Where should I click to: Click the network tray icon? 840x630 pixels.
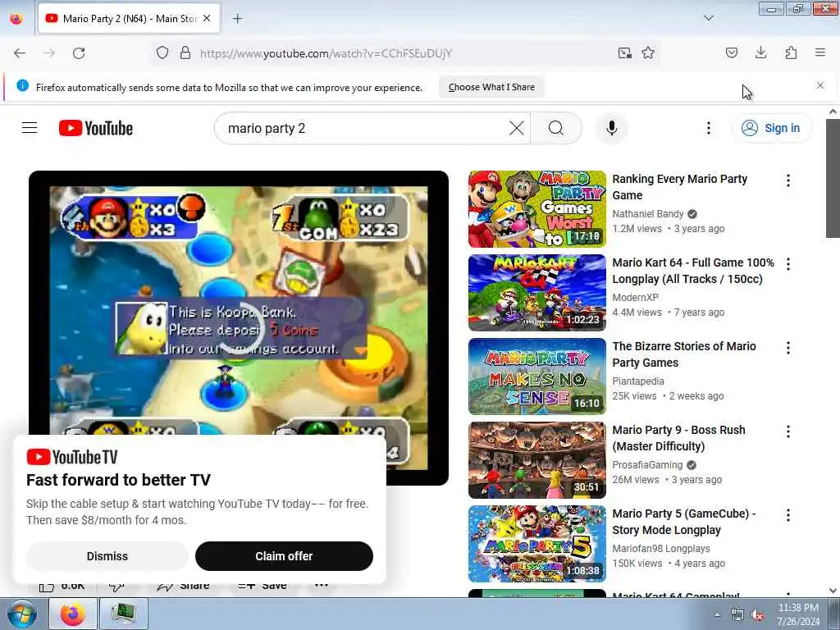coord(737,615)
